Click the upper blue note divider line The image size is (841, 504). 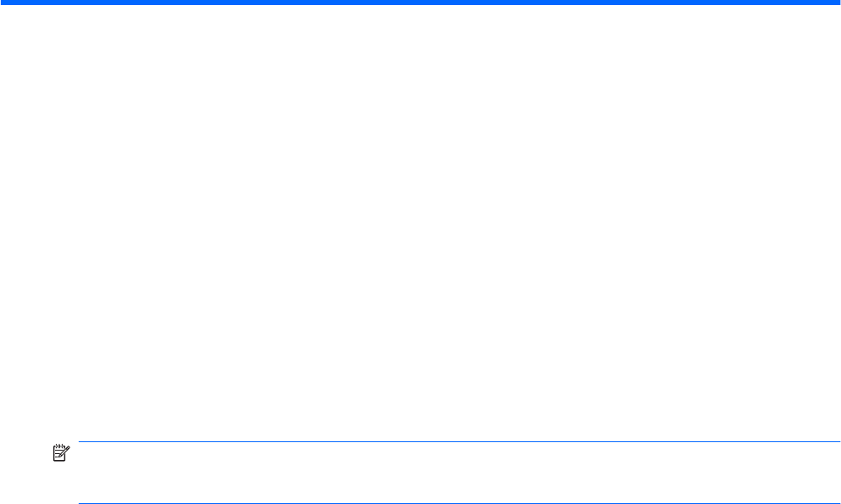tap(459, 442)
